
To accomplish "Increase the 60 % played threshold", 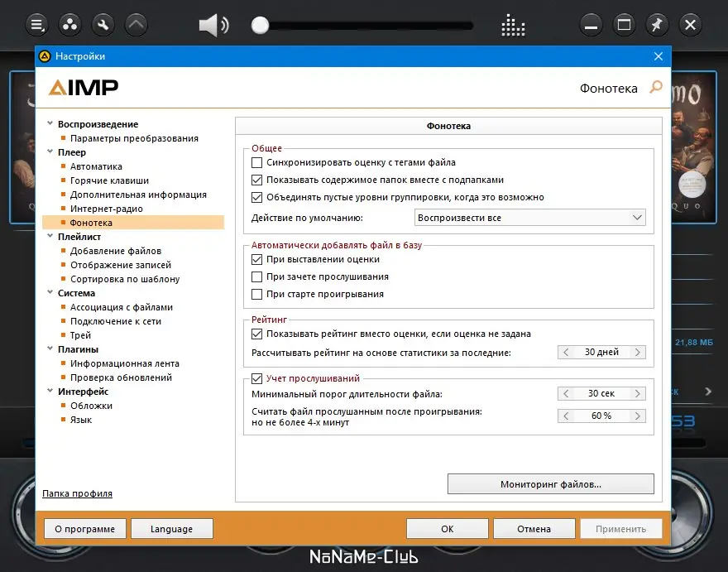I will [x=638, y=416].
